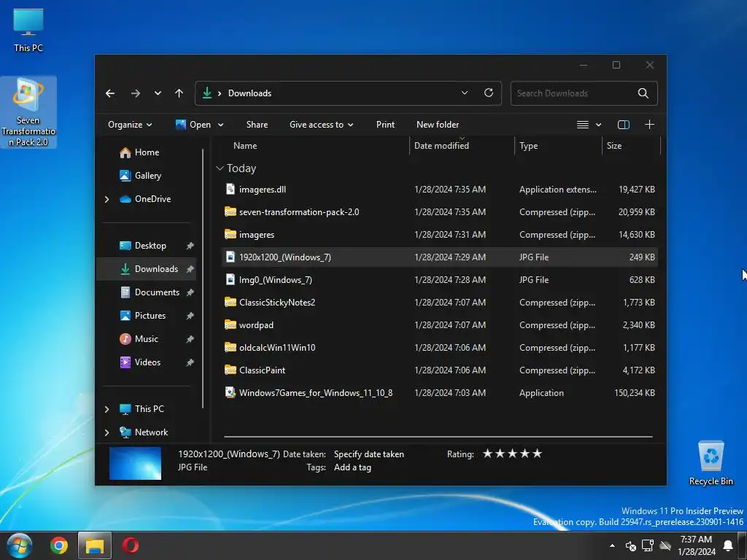Click the pin icon beside Music
The height and width of the screenshot is (560, 747).
tap(190, 339)
